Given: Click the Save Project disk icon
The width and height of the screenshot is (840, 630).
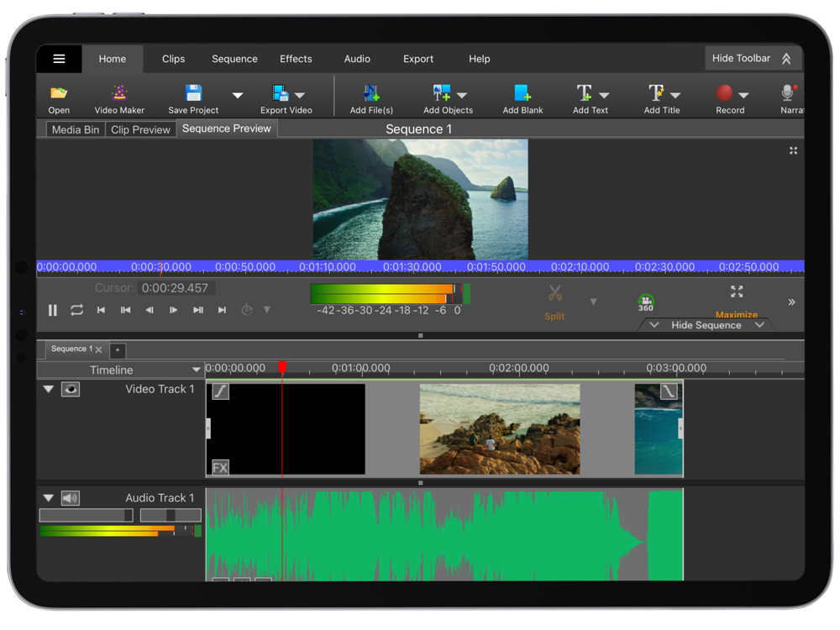Looking at the screenshot, I should [x=193, y=93].
